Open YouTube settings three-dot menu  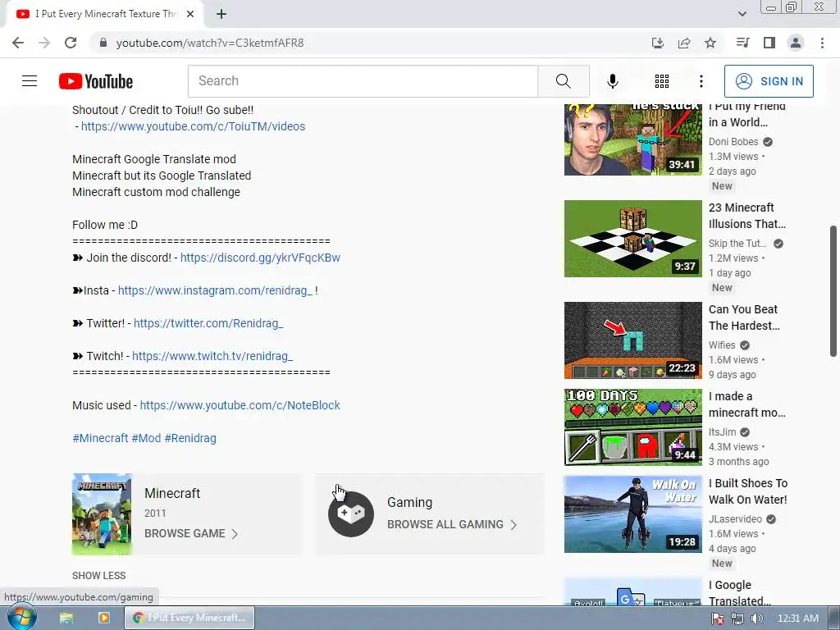coord(701,81)
